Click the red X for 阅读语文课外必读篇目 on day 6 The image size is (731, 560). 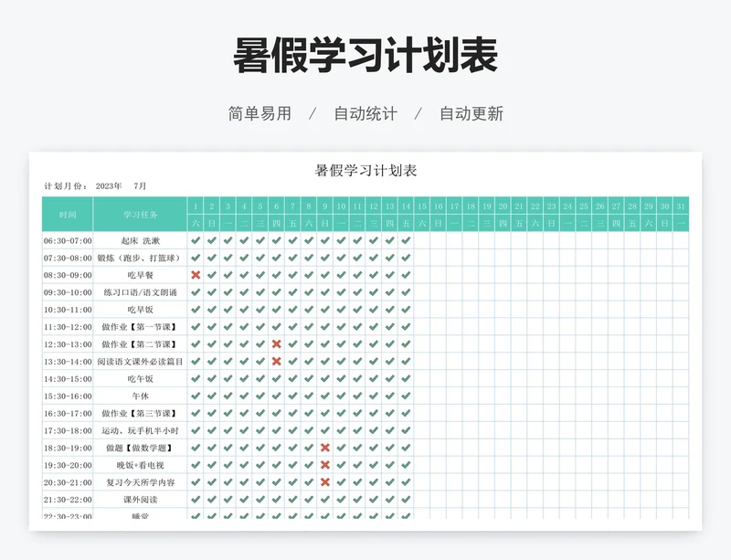pyautogui.click(x=277, y=362)
